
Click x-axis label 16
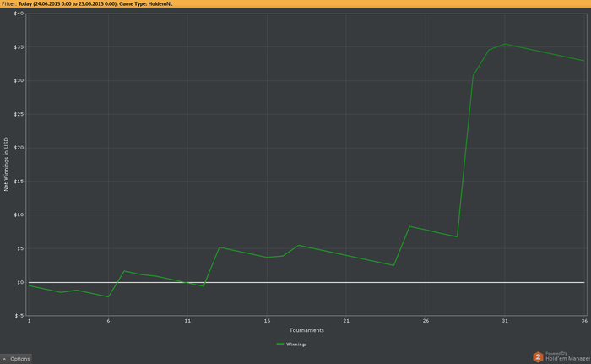pyautogui.click(x=267, y=321)
